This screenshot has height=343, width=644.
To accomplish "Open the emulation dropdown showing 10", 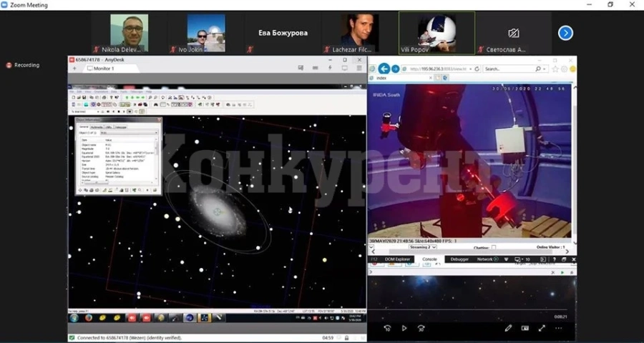I will click(x=522, y=259).
